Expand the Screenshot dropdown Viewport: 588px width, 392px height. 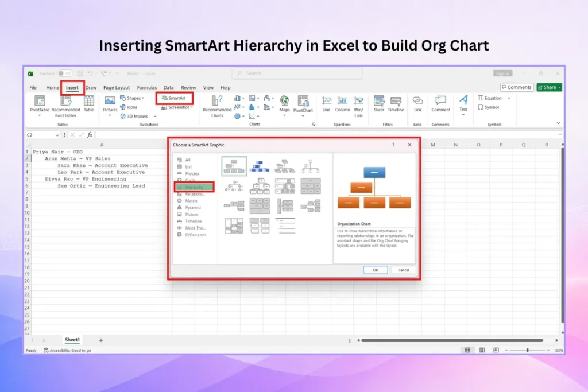[x=192, y=107]
